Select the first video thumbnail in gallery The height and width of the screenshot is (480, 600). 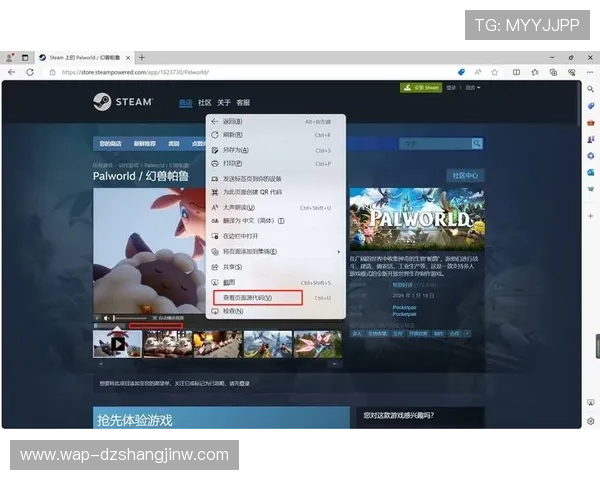pos(117,344)
